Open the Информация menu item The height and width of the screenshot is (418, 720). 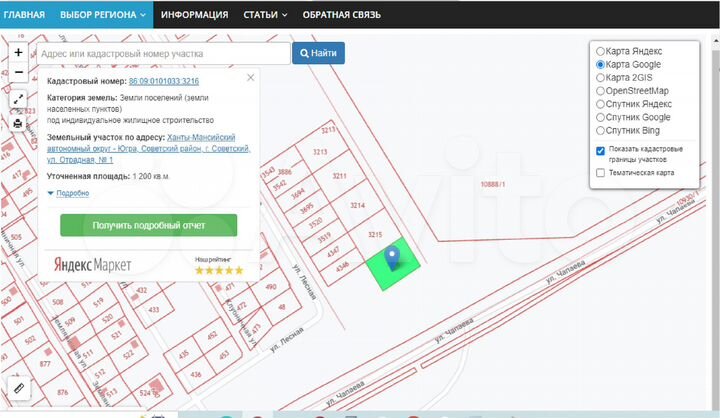point(194,15)
